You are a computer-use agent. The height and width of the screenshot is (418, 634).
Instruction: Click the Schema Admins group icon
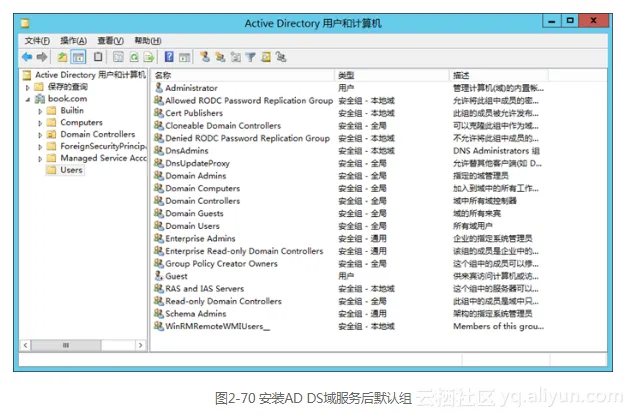pyautogui.click(x=159, y=313)
